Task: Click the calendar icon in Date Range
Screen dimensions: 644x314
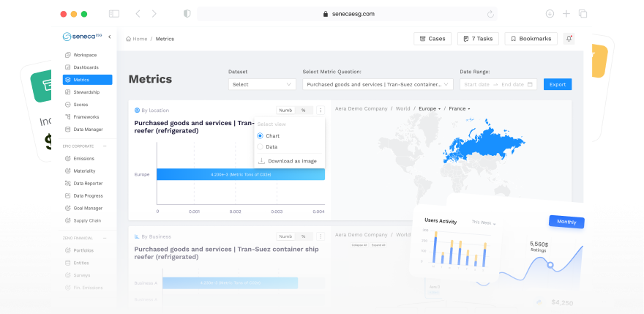Action: pyautogui.click(x=530, y=84)
